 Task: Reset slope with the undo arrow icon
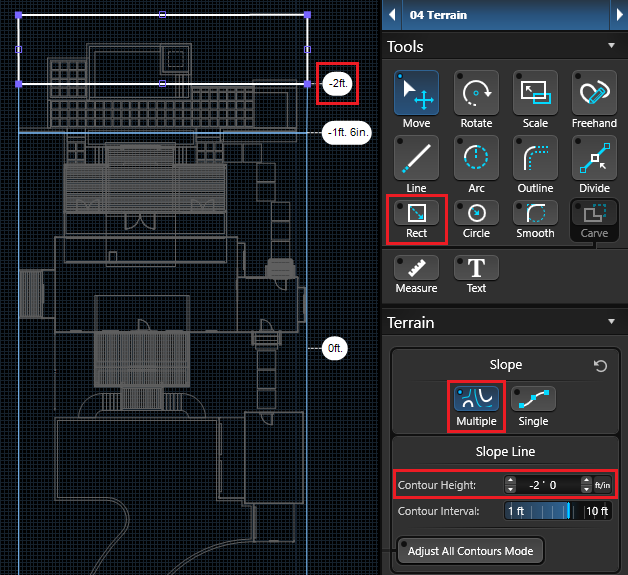click(600, 366)
